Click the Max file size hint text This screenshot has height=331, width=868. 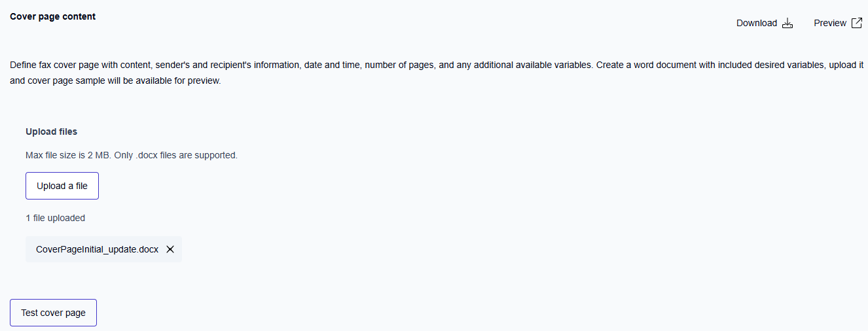pyautogui.click(x=131, y=156)
